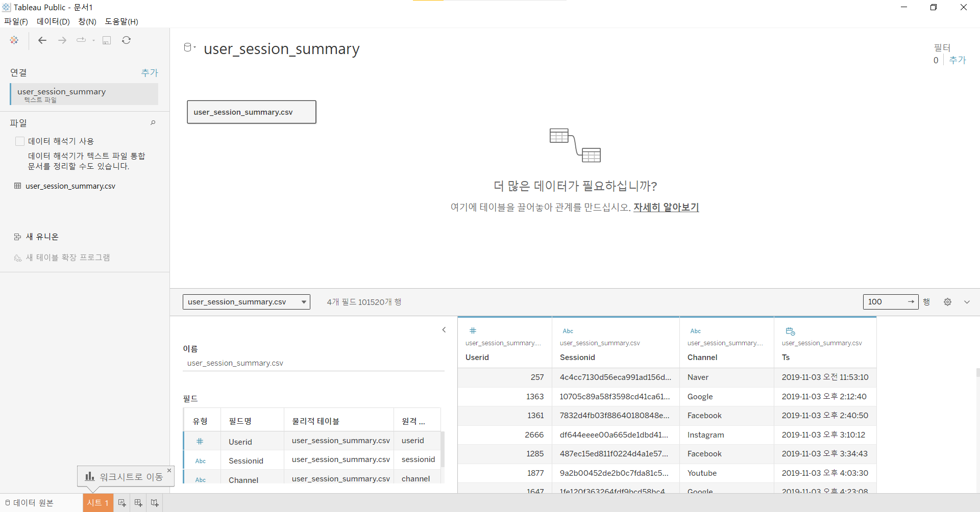The width and height of the screenshot is (980, 512).
Task: Select the user_session_summary.csv table on canvas
Action: coord(252,112)
